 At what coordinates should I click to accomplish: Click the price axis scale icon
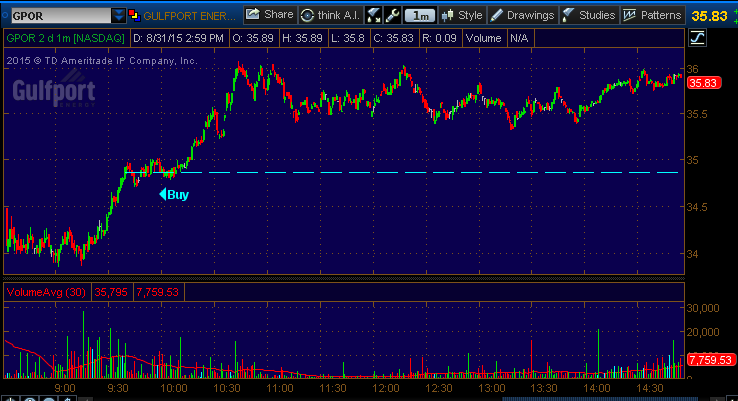(x=697, y=37)
